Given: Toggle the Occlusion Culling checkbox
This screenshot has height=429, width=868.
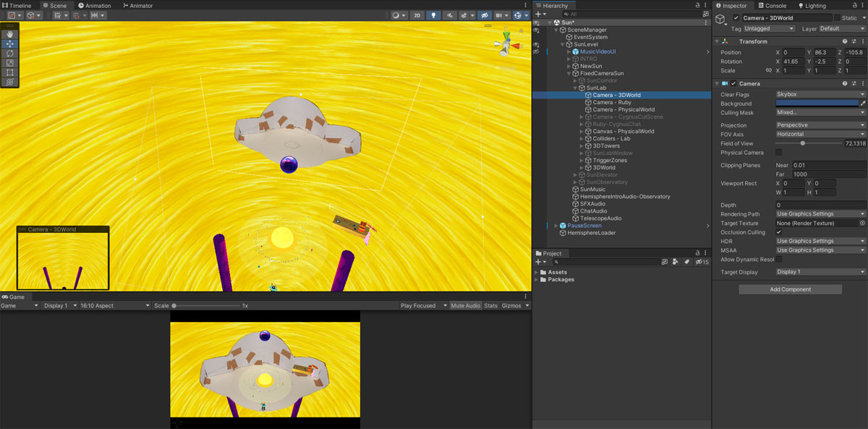Looking at the screenshot, I should 778,232.
